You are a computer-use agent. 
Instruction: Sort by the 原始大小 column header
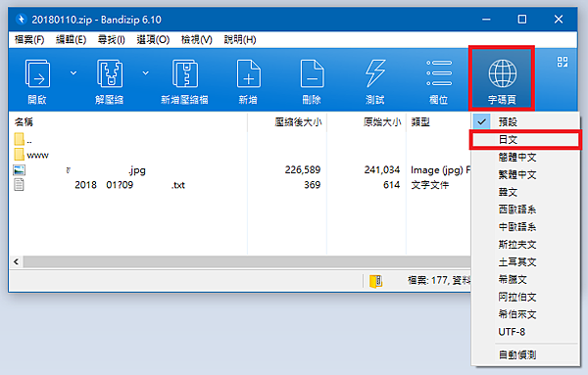click(367, 122)
